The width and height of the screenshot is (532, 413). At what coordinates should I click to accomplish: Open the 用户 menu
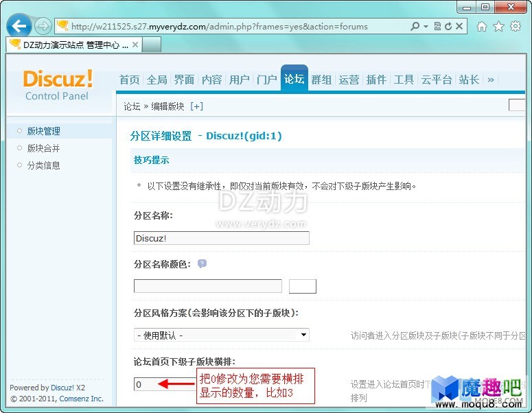[x=239, y=80]
